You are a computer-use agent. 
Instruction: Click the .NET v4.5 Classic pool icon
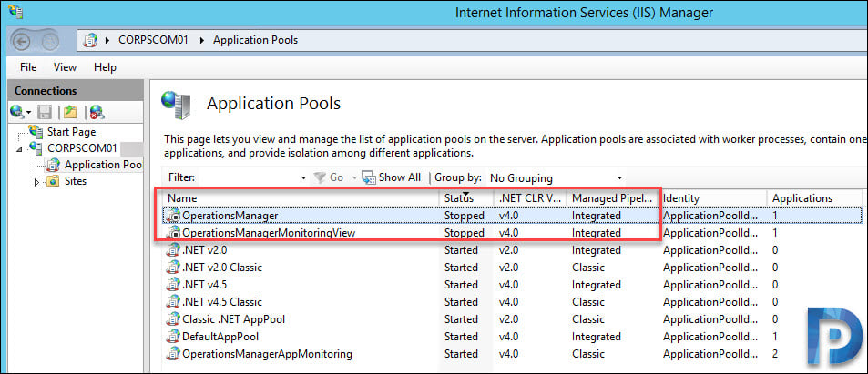[173, 302]
